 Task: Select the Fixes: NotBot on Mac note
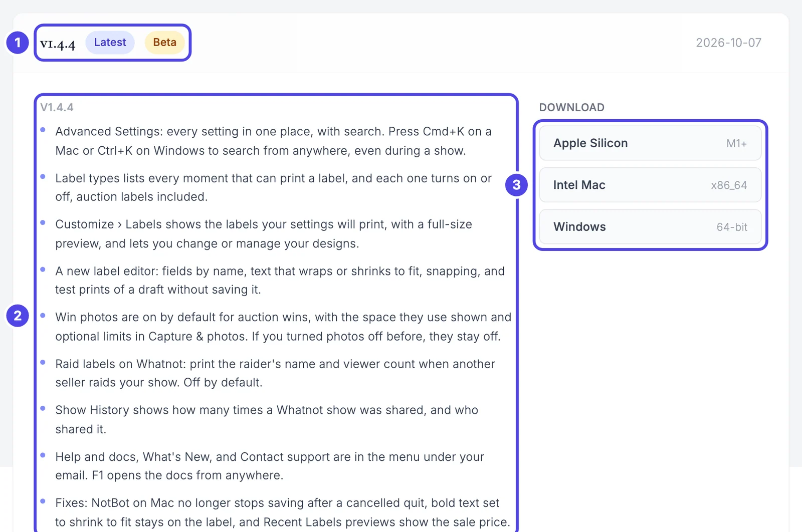[x=283, y=512]
